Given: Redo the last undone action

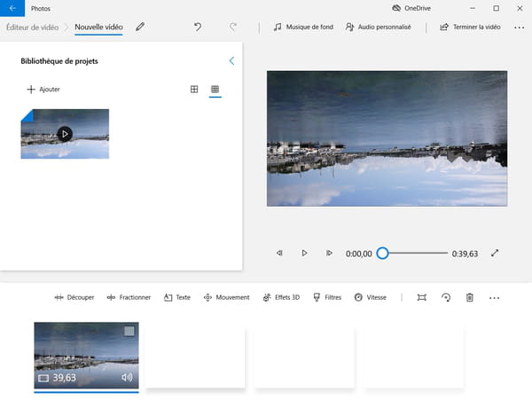Looking at the screenshot, I should click(232, 27).
